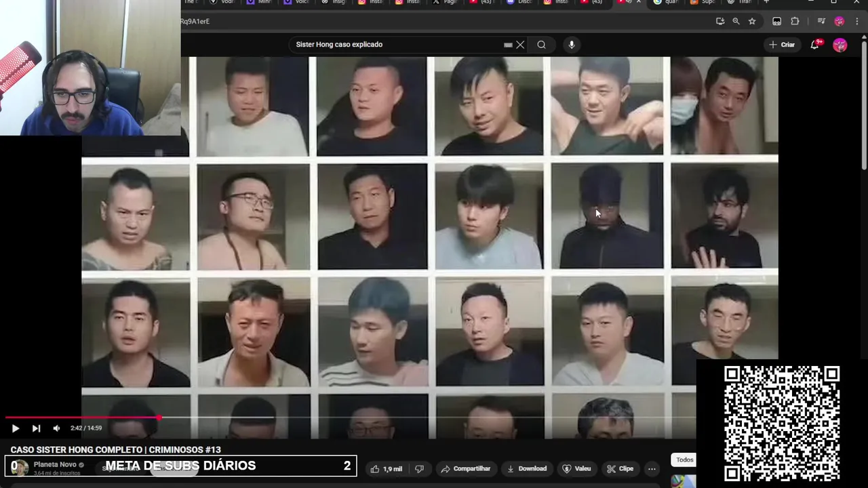Click the QR code overlay
The image size is (868, 488).
click(x=781, y=424)
